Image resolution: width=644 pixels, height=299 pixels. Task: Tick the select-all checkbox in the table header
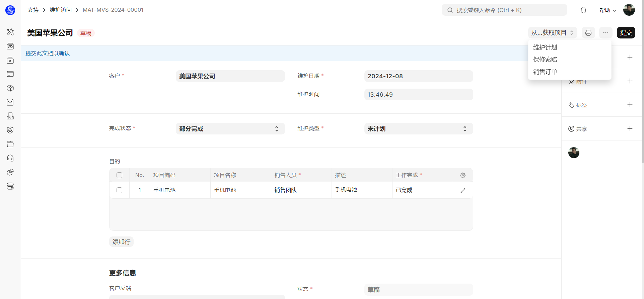point(119,175)
